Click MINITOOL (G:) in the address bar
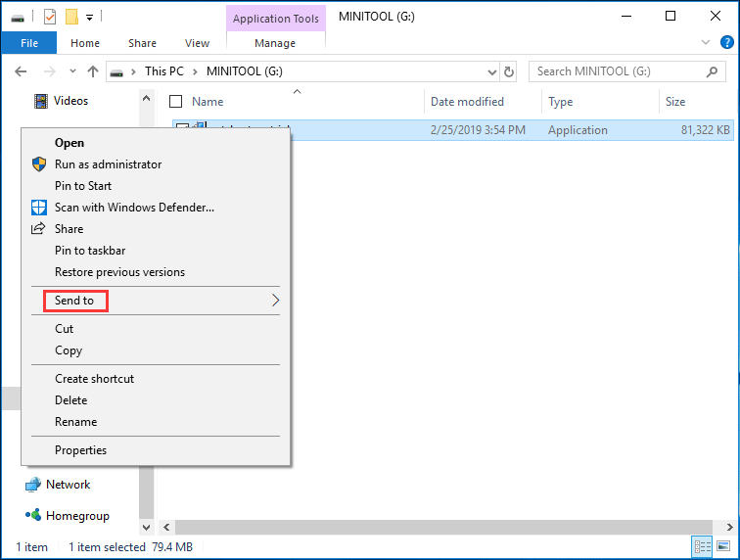This screenshot has width=740, height=560. tap(245, 71)
